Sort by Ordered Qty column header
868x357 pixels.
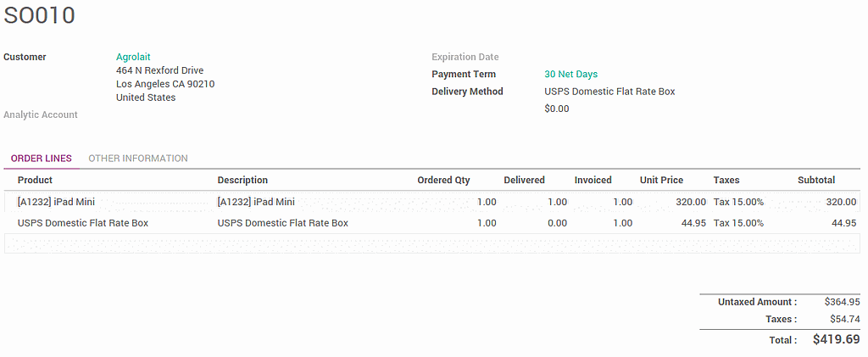point(443,180)
